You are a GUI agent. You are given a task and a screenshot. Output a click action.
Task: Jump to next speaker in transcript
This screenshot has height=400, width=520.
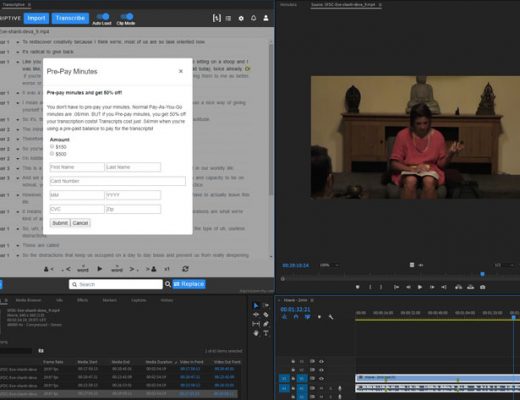click(151, 269)
